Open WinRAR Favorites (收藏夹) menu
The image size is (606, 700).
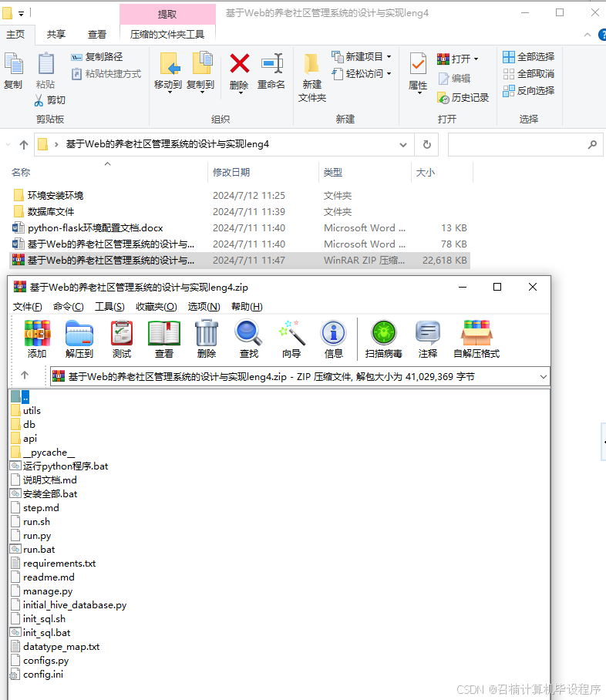(157, 307)
